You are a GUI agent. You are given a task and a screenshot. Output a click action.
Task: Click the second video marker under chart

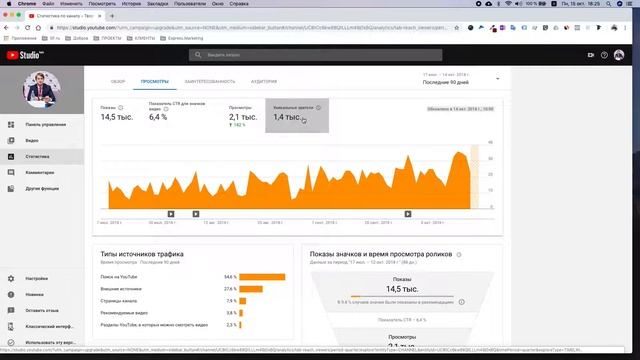pos(196,214)
